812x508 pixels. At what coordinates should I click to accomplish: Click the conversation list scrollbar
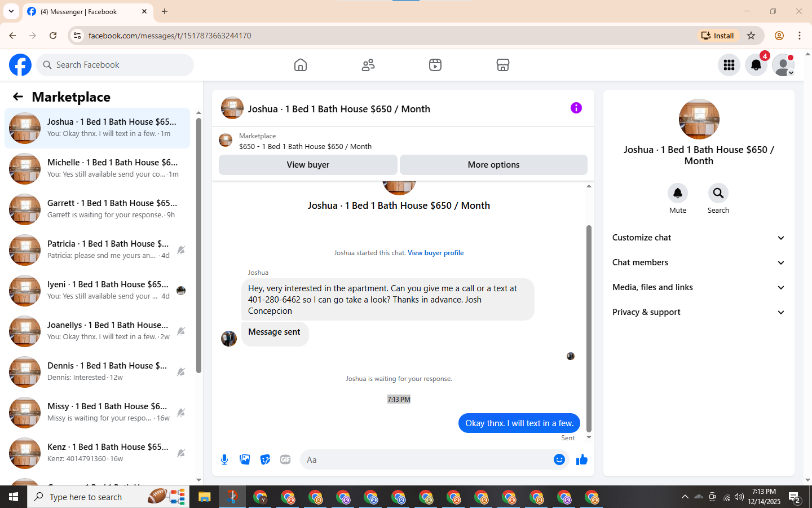click(x=198, y=246)
